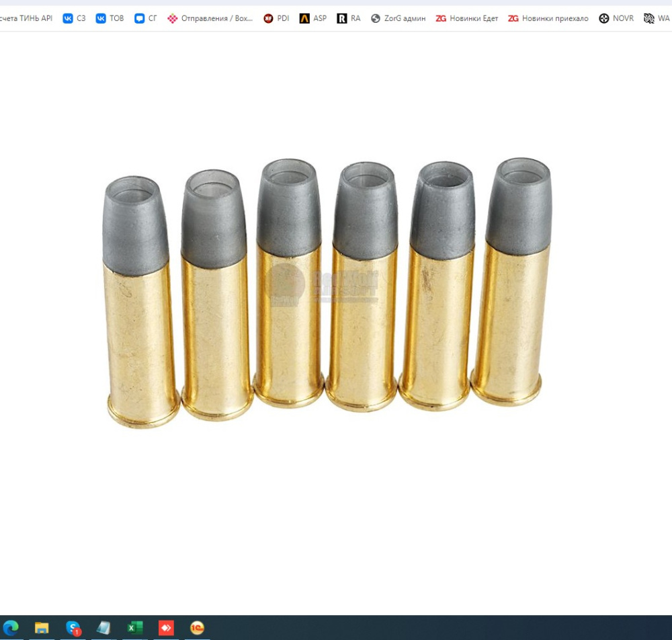Viewport: 672px width, 640px height.
Task: Open the 1C application in the taskbar
Action: [x=197, y=628]
